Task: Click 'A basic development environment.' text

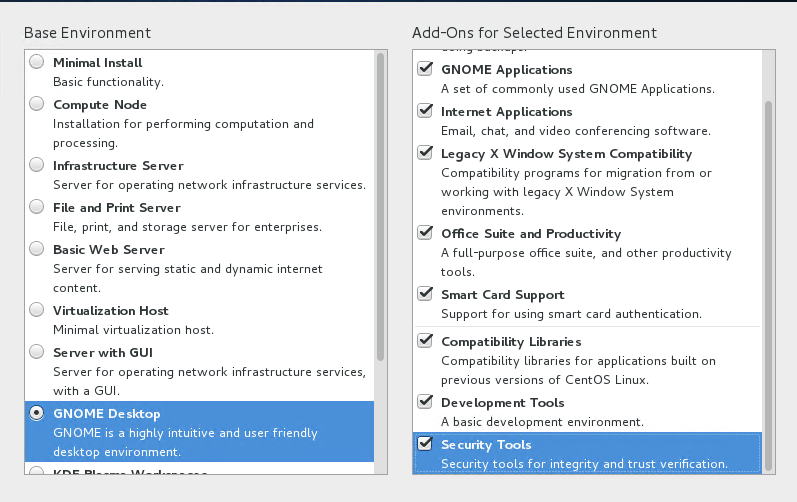Action: 542,422
